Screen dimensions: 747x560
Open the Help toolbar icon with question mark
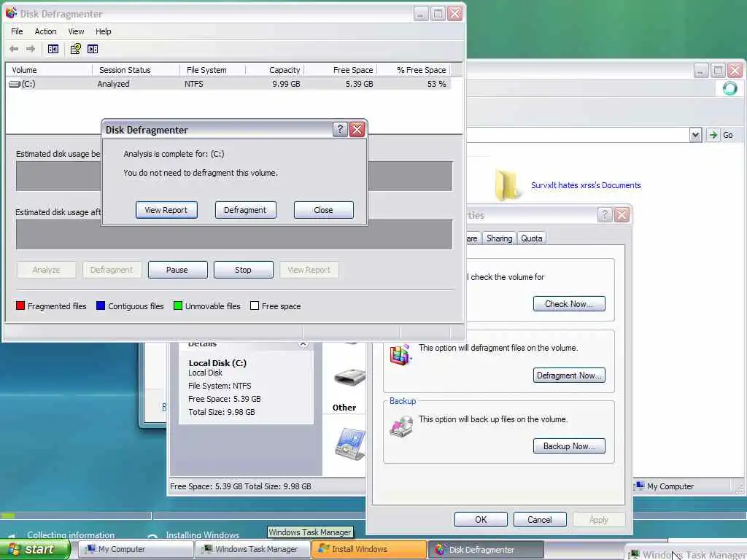[75, 49]
